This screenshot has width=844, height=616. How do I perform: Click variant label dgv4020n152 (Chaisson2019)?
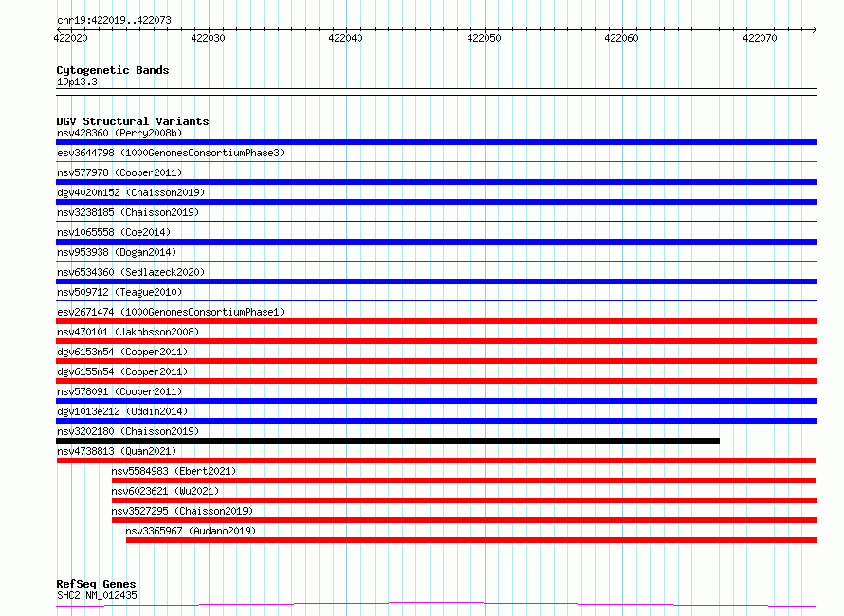click(131, 192)
